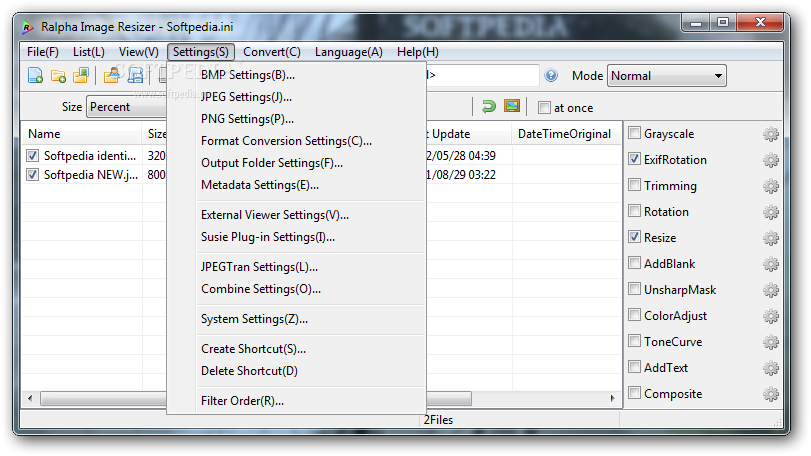The height and width of the screenshot is (456, 811).
Task: Close the open Settings(S) menu header
Action: 201,52
